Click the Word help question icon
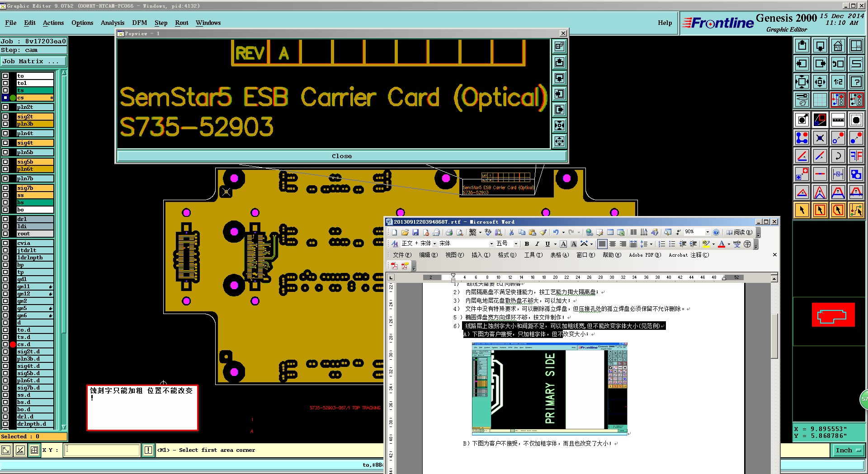868x474 pixels. click(716, 232)
